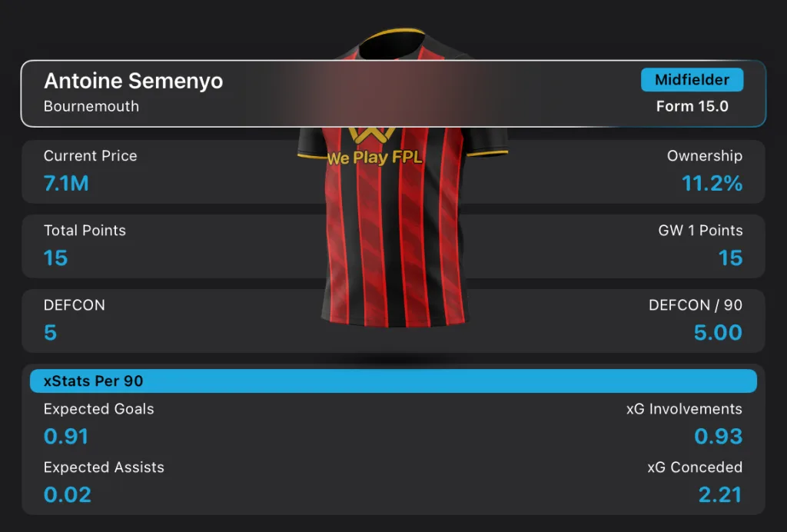Click the Current Price label

91,155
